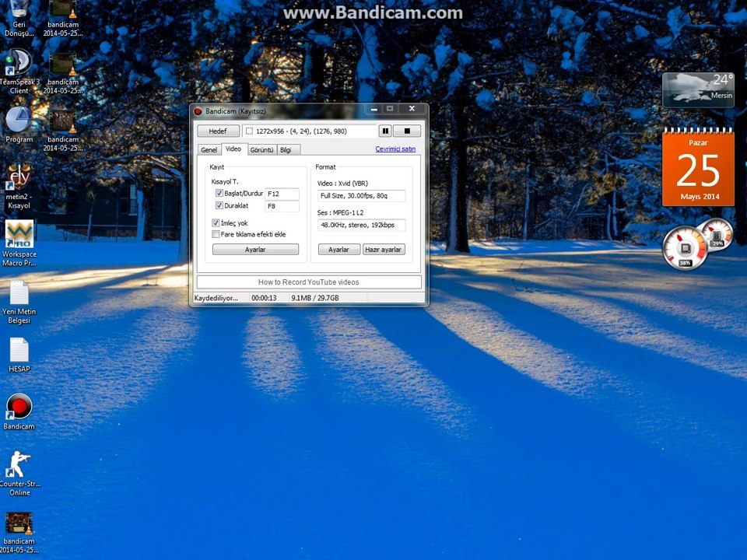Follow the Çevrimiçi satın link

click(x=395, y=149)
